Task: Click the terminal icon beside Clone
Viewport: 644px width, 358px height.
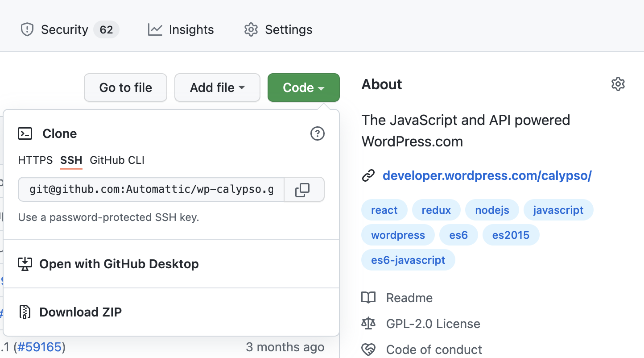Action: (25, 133)
